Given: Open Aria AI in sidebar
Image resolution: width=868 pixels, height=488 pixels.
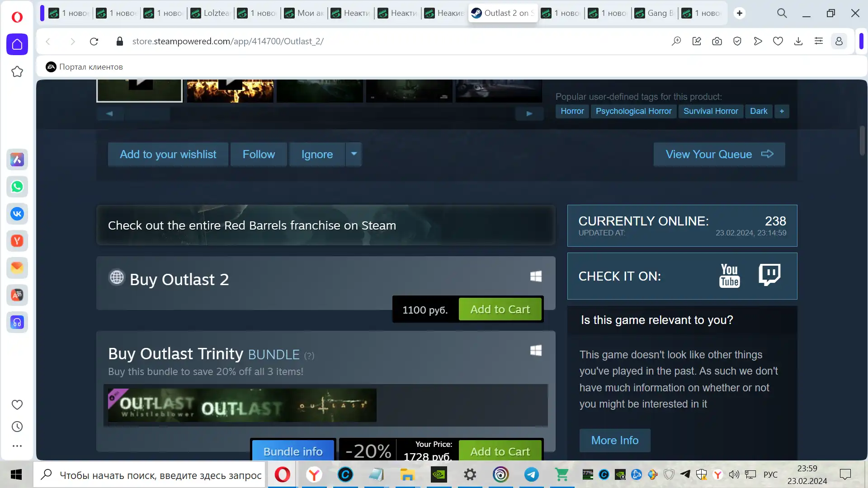Looking at the screenshot, I should (x=17, y=160).
